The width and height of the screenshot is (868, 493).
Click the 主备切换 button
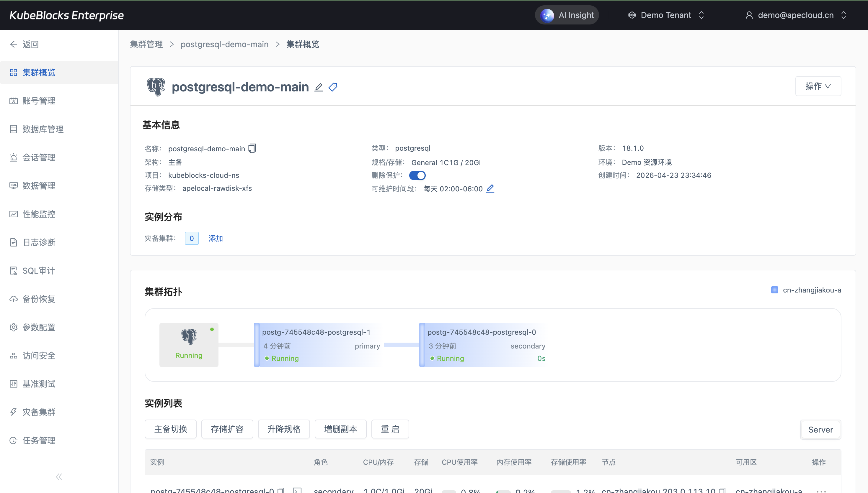170,429
